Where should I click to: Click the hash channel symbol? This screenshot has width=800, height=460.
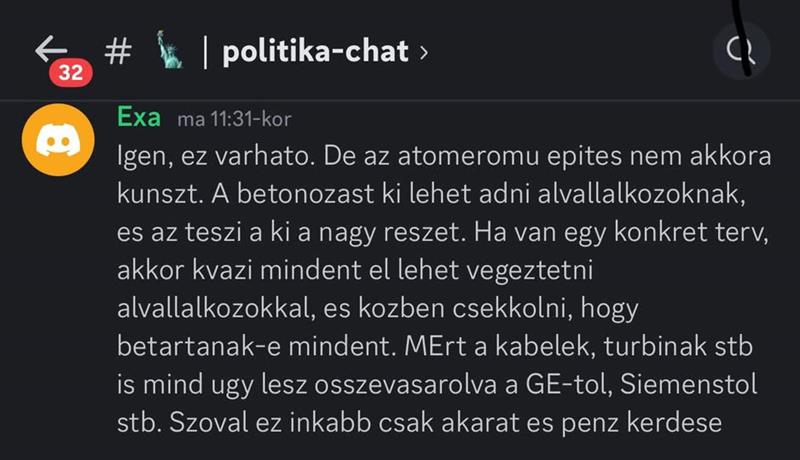pyautogui.click(x=116, y=51)
